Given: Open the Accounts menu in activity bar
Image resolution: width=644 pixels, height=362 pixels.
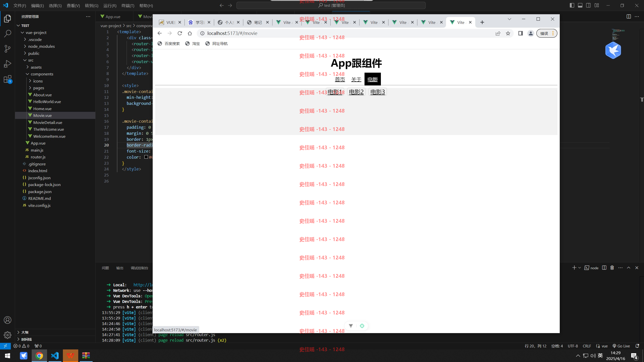Looking at the screenshot, I should [8, 320].
